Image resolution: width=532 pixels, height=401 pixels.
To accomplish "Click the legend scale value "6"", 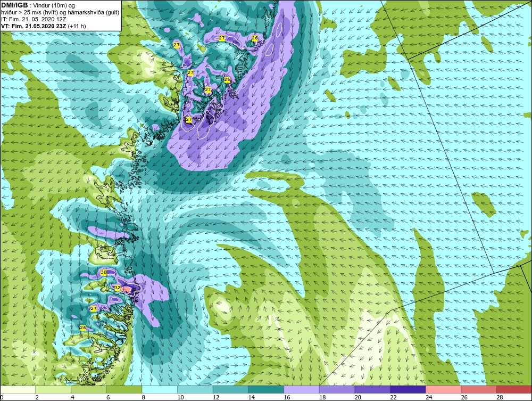I will pyautogui.click(x=108, y=397).
